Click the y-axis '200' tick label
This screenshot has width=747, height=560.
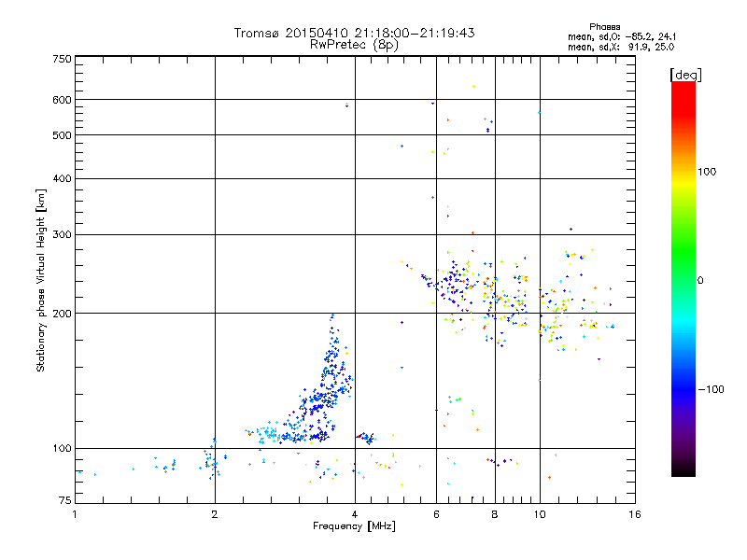pos(62,314)
